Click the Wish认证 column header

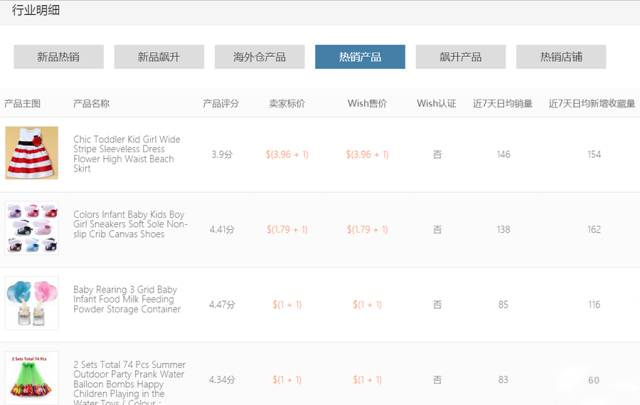(436, 104)
